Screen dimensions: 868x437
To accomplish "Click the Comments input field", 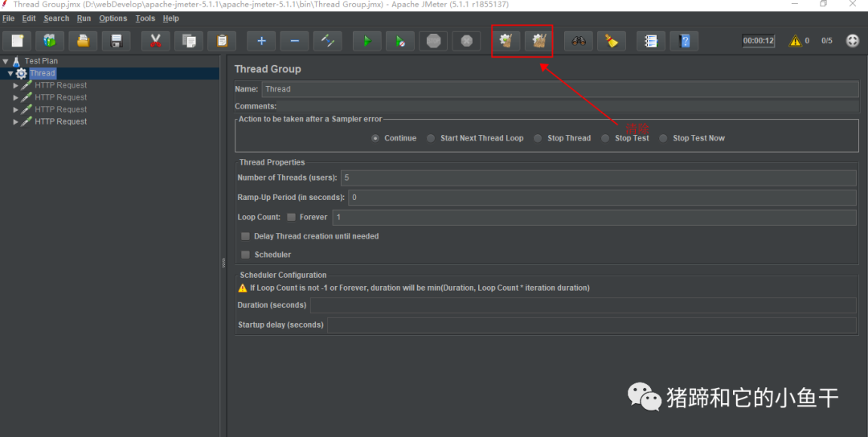I will click(569, 106).
